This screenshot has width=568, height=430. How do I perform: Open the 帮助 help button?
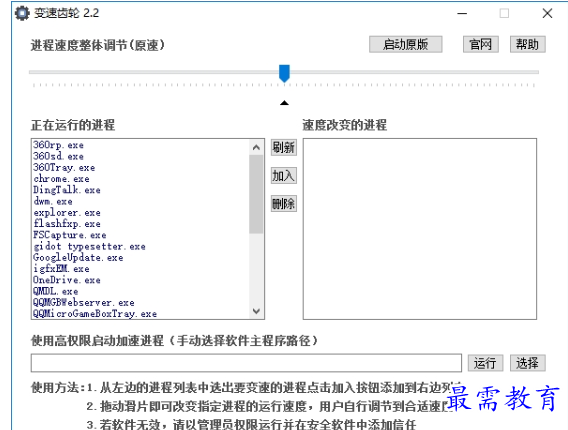coord(527,44)
